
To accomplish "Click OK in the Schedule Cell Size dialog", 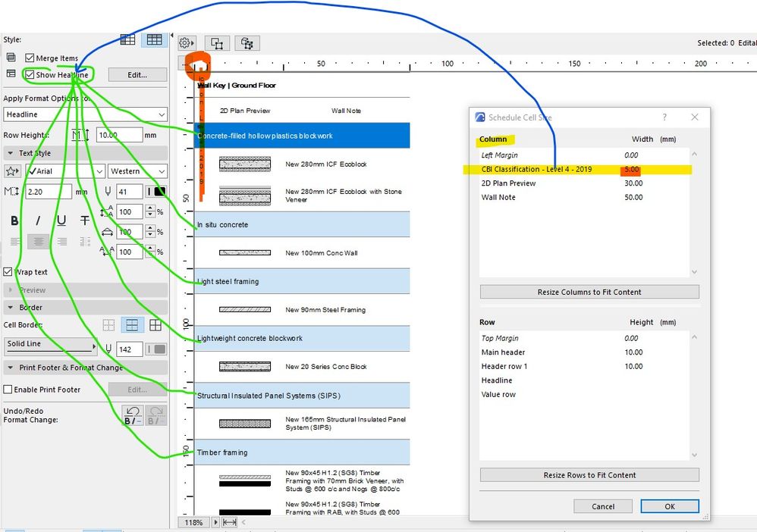I will point(670,506).
